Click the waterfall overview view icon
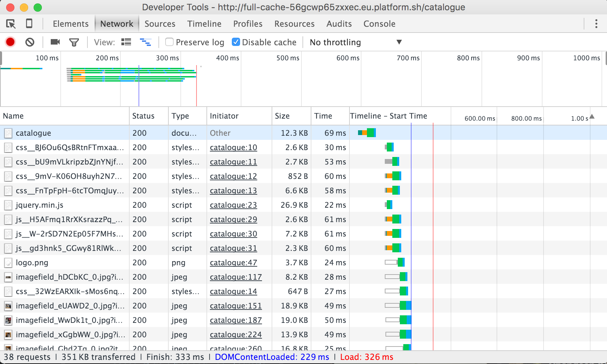The width and height of the screenshot is (607, 364). pos(145,42)
